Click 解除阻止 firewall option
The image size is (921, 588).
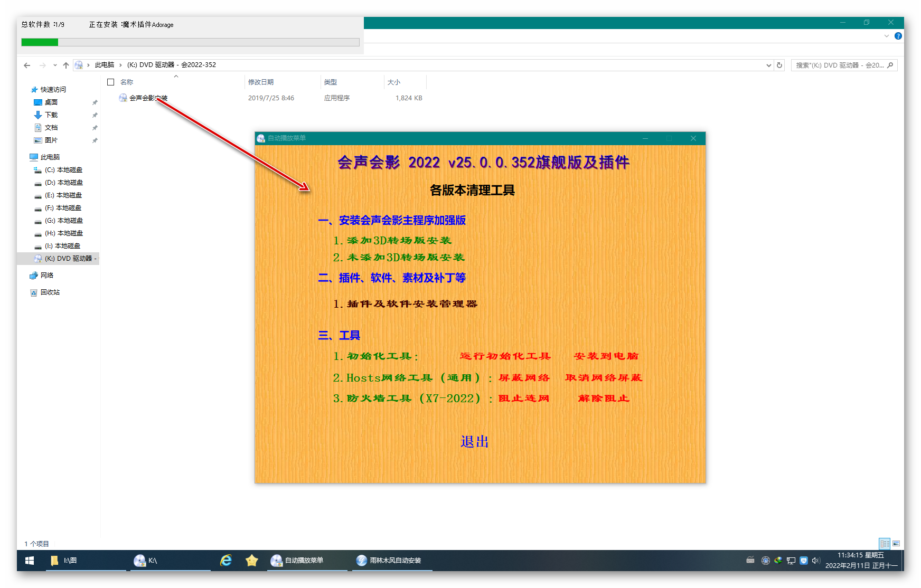click(604, 399)
